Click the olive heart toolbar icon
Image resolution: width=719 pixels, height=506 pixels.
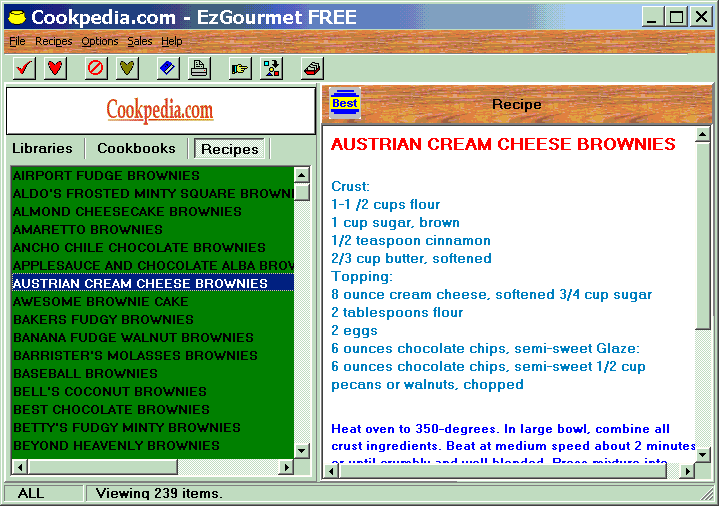coord(127,68)
